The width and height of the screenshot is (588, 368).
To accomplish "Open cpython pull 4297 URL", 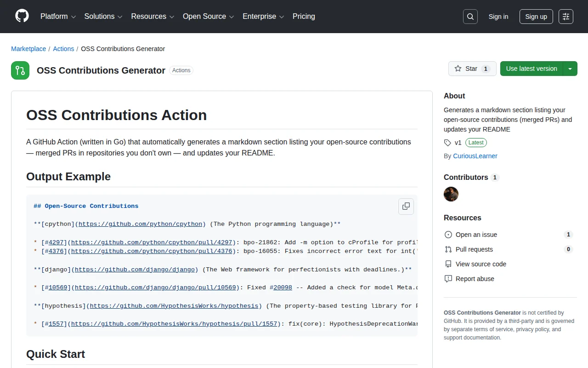I will click(x=152, y=242).
